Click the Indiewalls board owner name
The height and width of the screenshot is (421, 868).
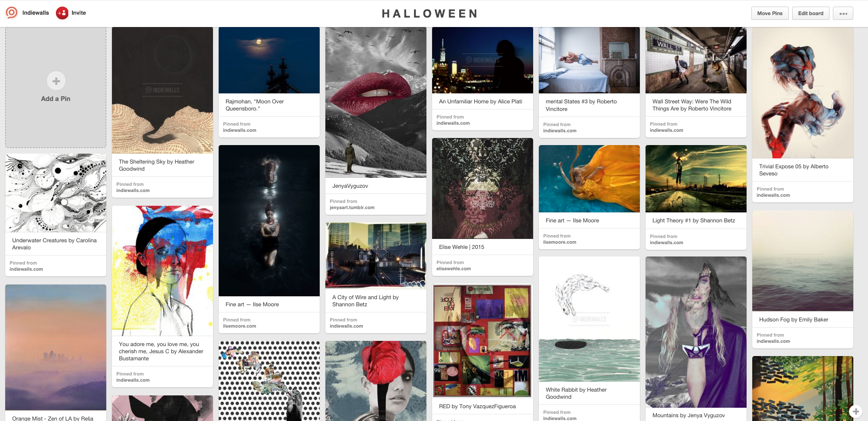coord(36,13)
